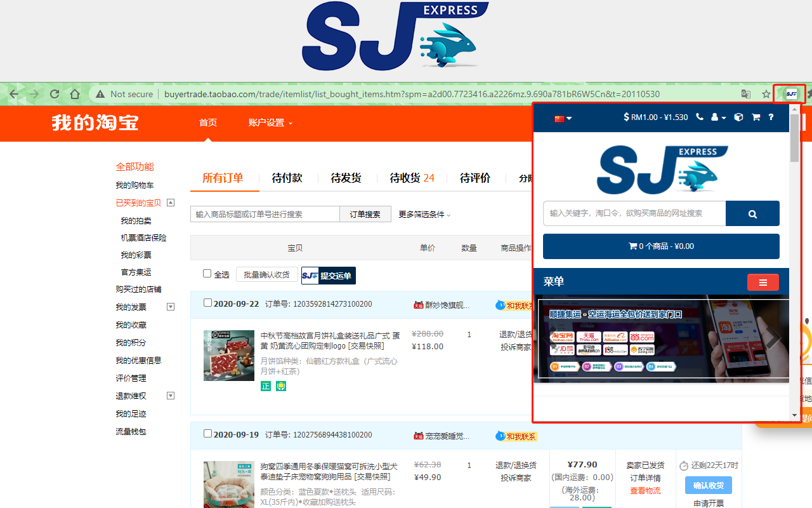Switch to the 待评价 tab

point(475,178)
